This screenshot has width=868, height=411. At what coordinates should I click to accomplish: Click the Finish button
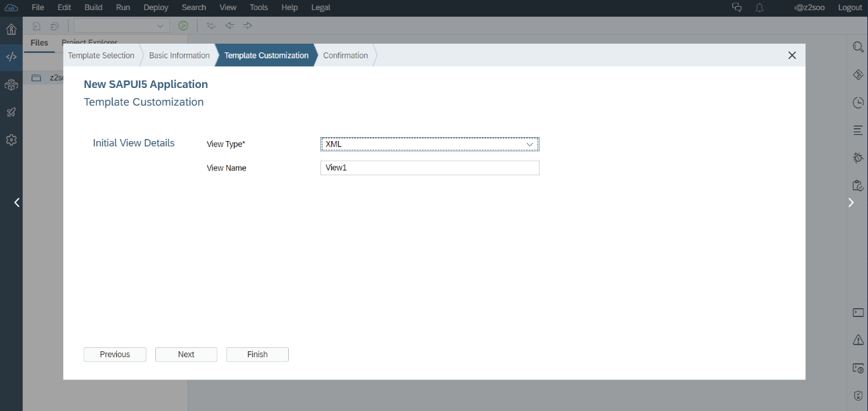coord(257,355)
